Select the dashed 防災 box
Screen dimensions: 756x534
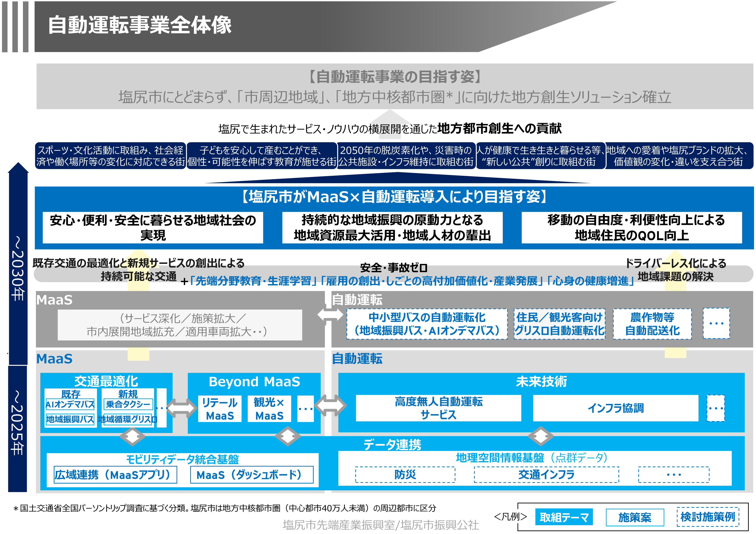(x=405, y=475)
